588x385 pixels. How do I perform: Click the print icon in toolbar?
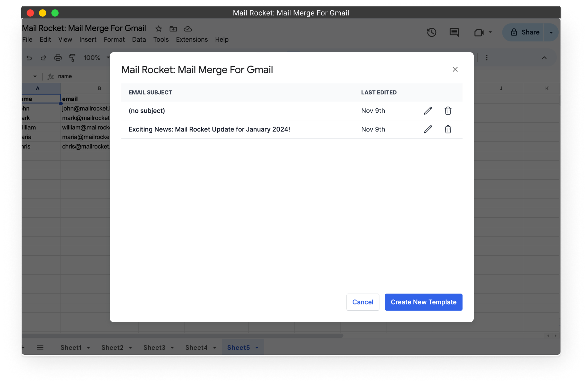(58, 58)
